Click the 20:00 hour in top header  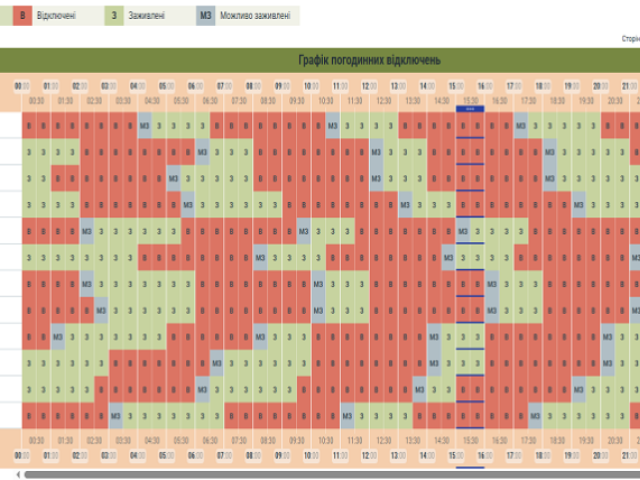point(601,86)
